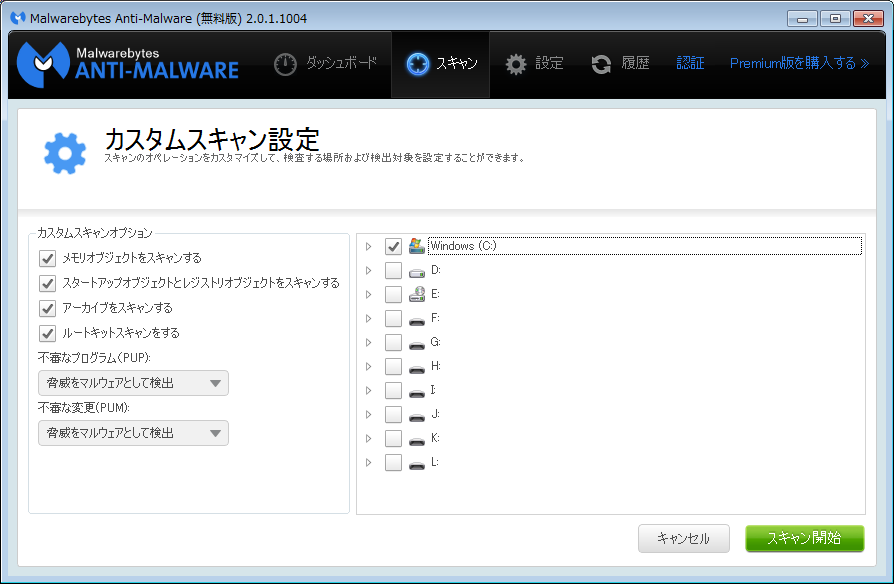Open the 不審なプログラム(PUP) dropdown
Image resolution: width=894 pixels, height=584 pixels.
pos(133,383)
